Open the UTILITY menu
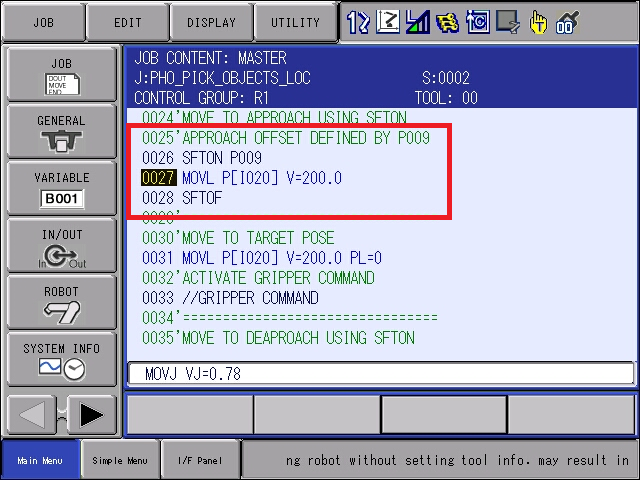 click(296, 22)
